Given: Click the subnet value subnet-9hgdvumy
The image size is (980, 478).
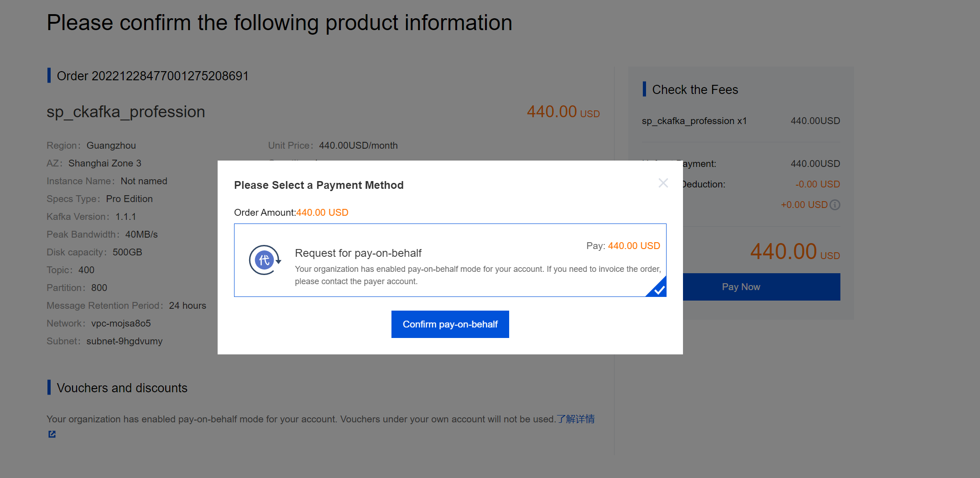Looking at the screenshot, I should (x=124, y=341).
